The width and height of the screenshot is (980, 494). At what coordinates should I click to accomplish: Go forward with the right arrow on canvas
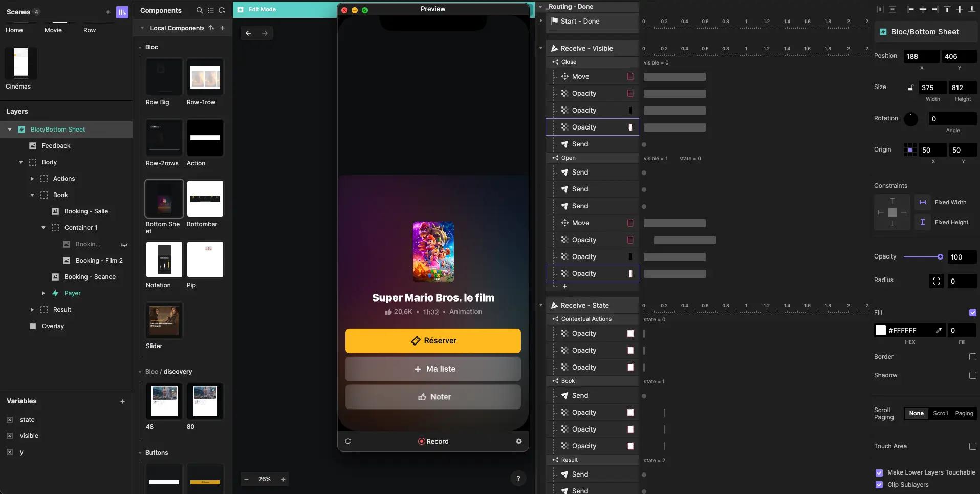click(x=265, y=33)
